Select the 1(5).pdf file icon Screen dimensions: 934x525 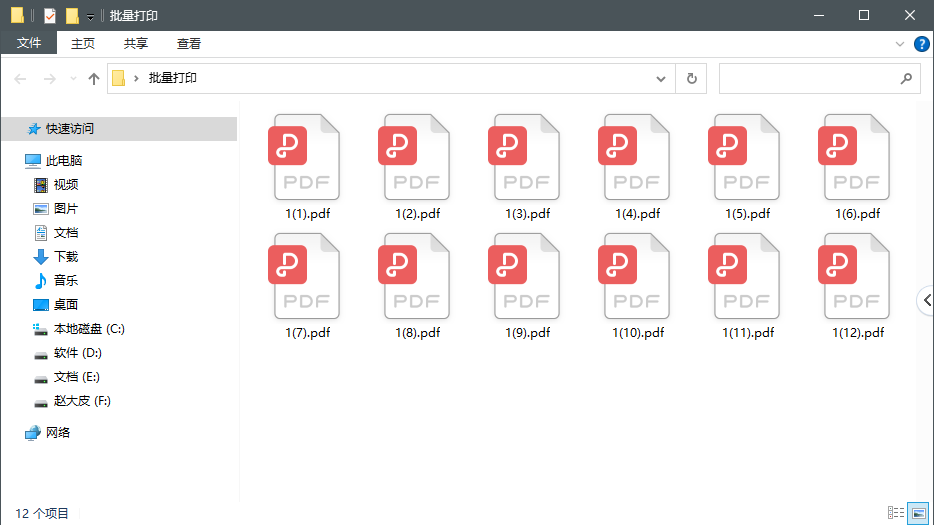(x=744, y=157)
